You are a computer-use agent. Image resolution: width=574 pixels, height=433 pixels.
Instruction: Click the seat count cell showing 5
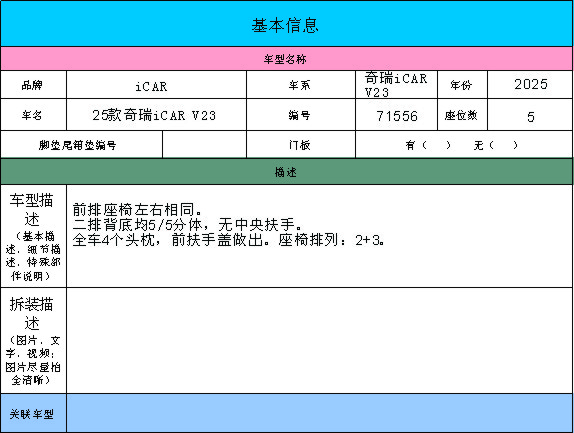530,115
